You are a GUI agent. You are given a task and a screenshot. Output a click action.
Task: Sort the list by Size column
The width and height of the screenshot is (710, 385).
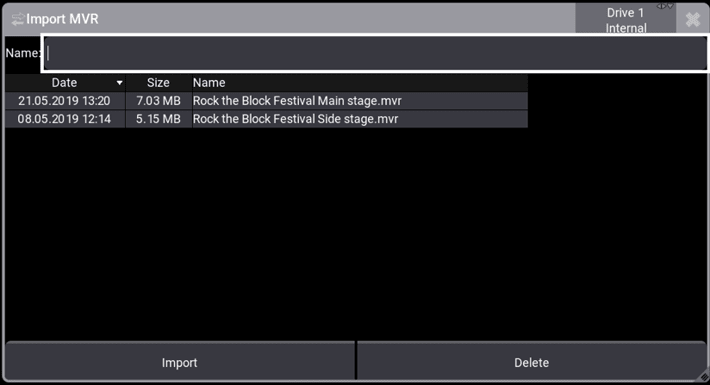click(158, 83)
